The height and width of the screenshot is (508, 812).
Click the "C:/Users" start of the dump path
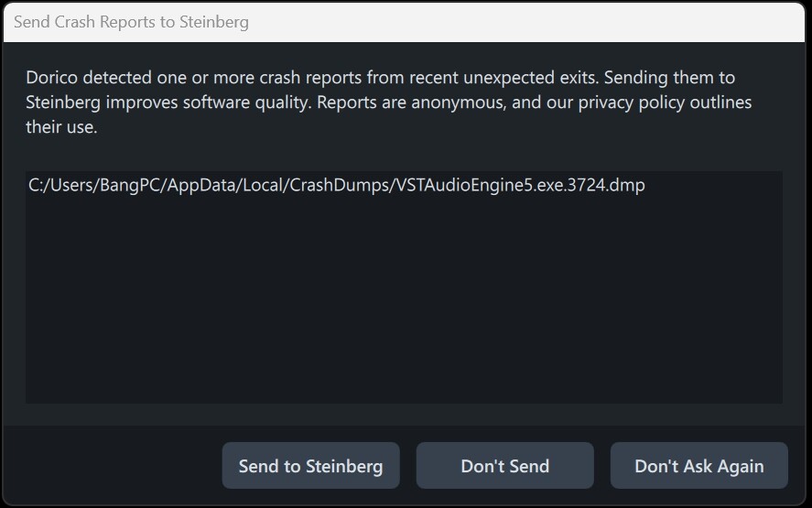[x=58, y=186]
